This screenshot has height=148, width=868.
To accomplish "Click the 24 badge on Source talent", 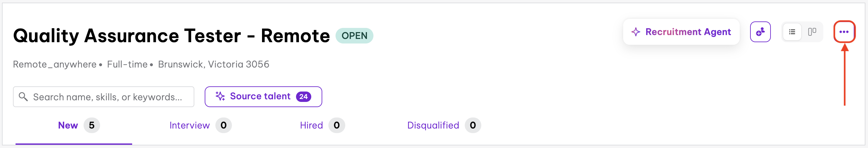I will tap(303, 97).
